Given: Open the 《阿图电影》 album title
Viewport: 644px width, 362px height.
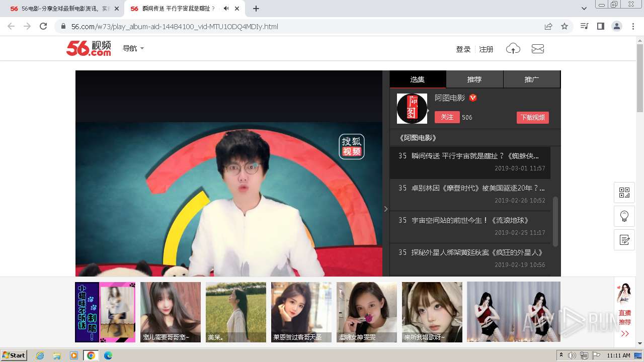Looking at the screenshot, I should point(417,138).
